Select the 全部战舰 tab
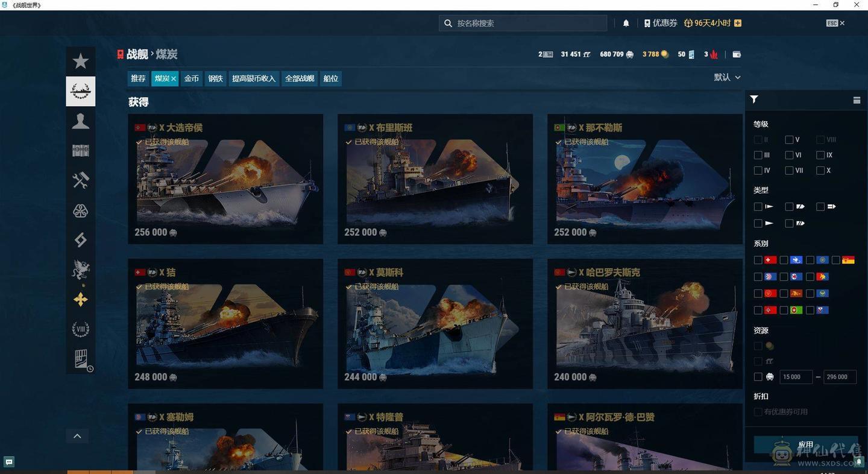 (x=300, y=78)
